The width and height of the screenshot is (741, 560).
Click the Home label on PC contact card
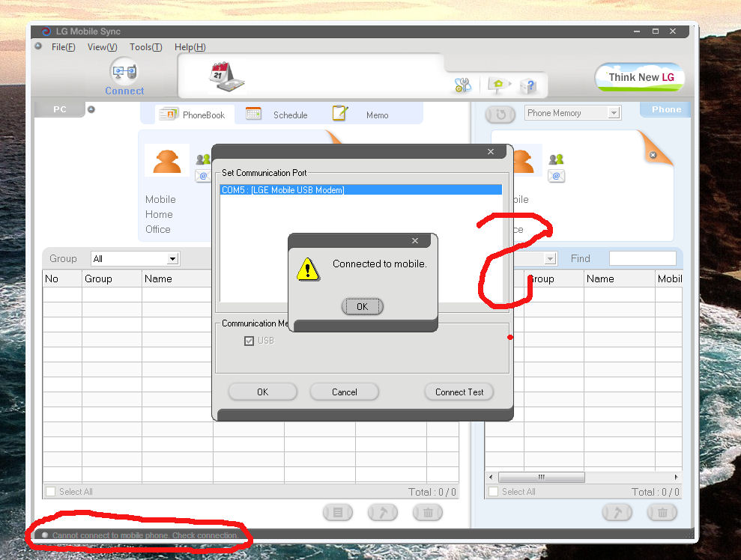(x=159, y=214)
